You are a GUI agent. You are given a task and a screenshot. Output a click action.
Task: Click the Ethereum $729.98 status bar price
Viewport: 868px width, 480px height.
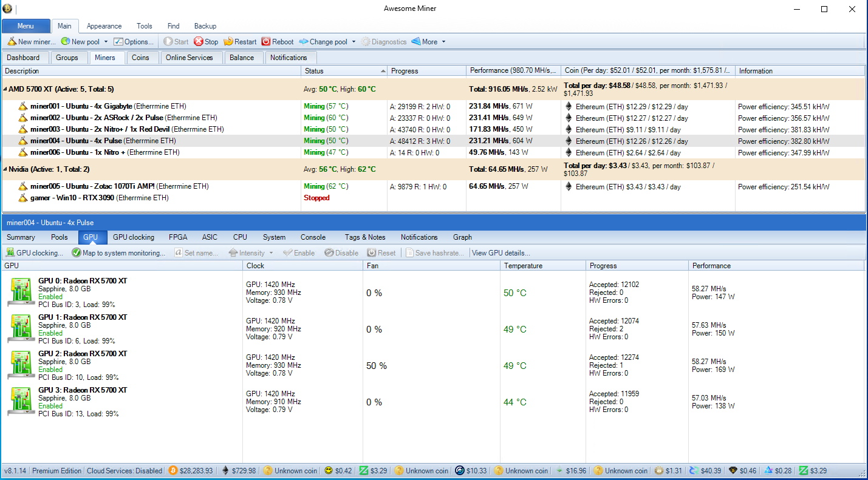click(x=239, y=470)
